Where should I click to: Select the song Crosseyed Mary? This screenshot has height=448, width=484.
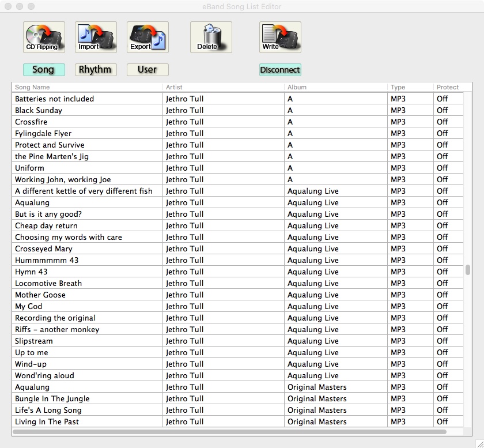237,249
